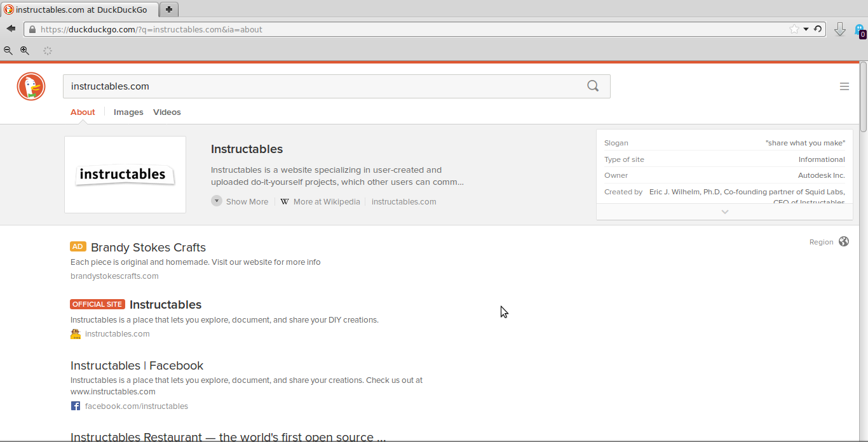868x442 pixels.
Task: Click the Instructables robot favicon
Action: pos(76,333)
